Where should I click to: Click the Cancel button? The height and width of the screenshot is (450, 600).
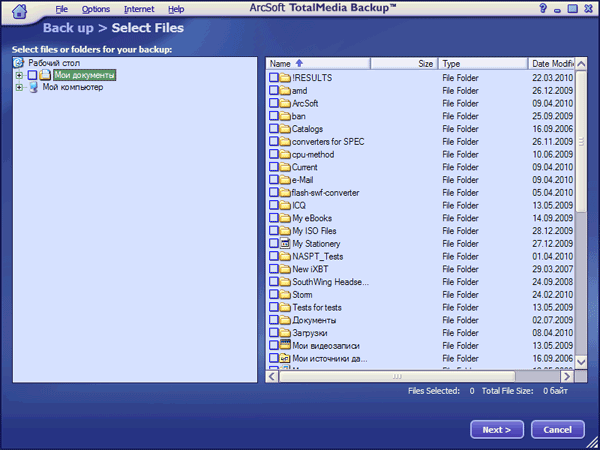point(558,430)
